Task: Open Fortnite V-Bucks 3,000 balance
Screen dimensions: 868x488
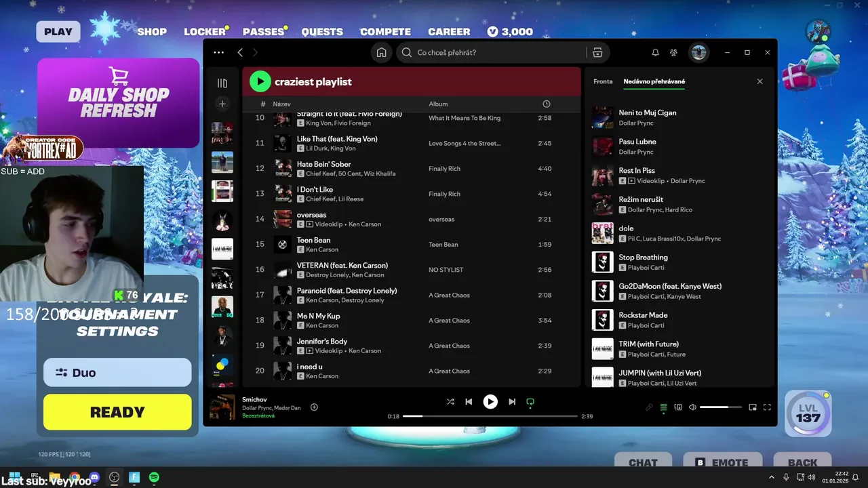Action: [510, 31]
